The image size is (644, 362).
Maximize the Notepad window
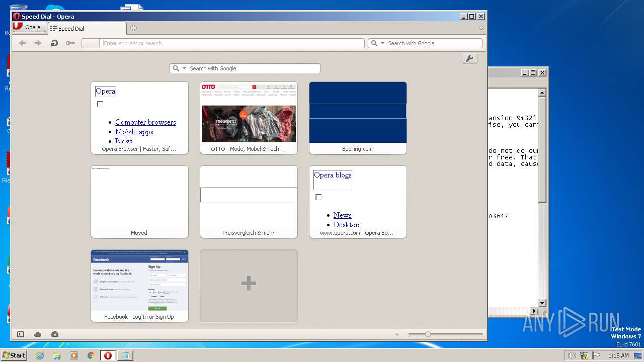click(x=533, y=72)
